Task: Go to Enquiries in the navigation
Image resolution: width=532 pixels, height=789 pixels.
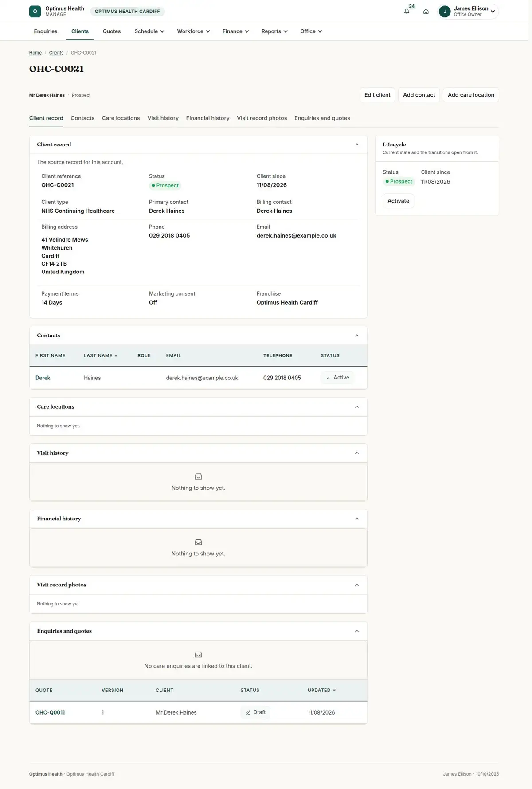Action: tap(46, 31)
